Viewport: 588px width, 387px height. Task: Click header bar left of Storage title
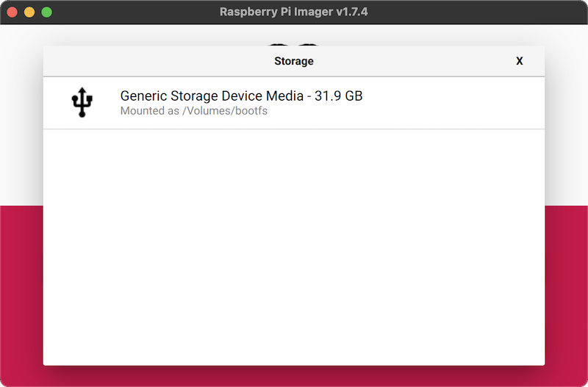click(147, 62)
